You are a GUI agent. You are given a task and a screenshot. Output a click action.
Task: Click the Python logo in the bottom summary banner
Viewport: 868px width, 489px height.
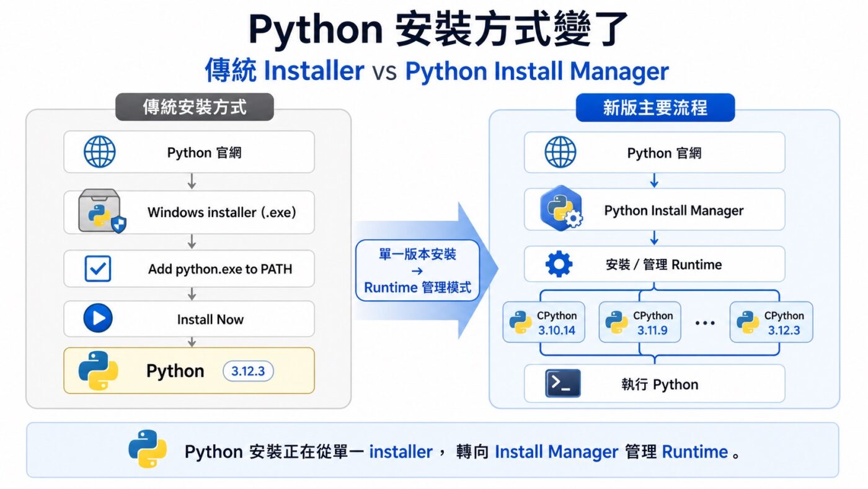[148, 449]
